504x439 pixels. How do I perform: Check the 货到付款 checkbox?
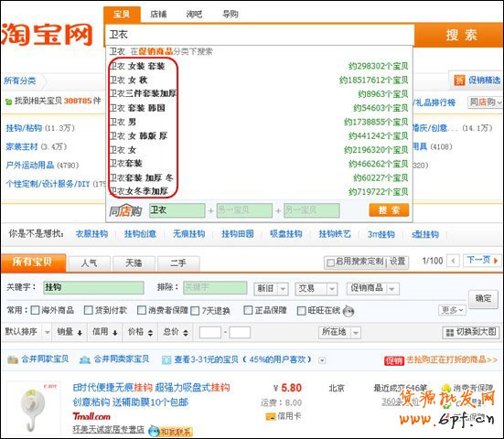88,310
